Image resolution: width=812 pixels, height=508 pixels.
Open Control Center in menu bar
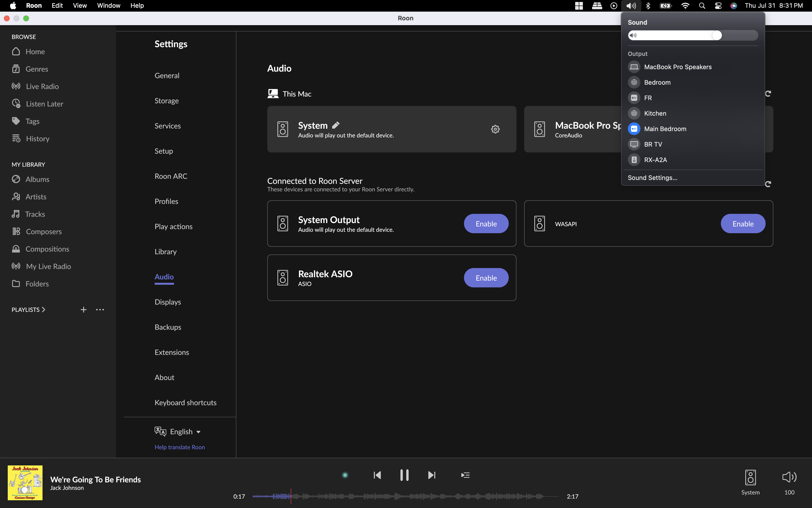click(718, 5)
